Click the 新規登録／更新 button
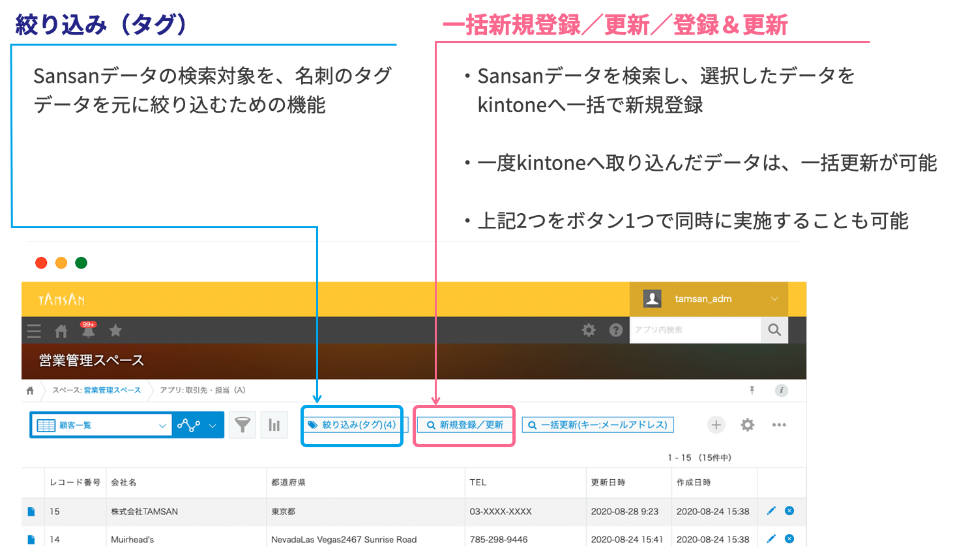The height and width of the screenshot is (560, 955). pyautogui.click(x=465, y=425)
